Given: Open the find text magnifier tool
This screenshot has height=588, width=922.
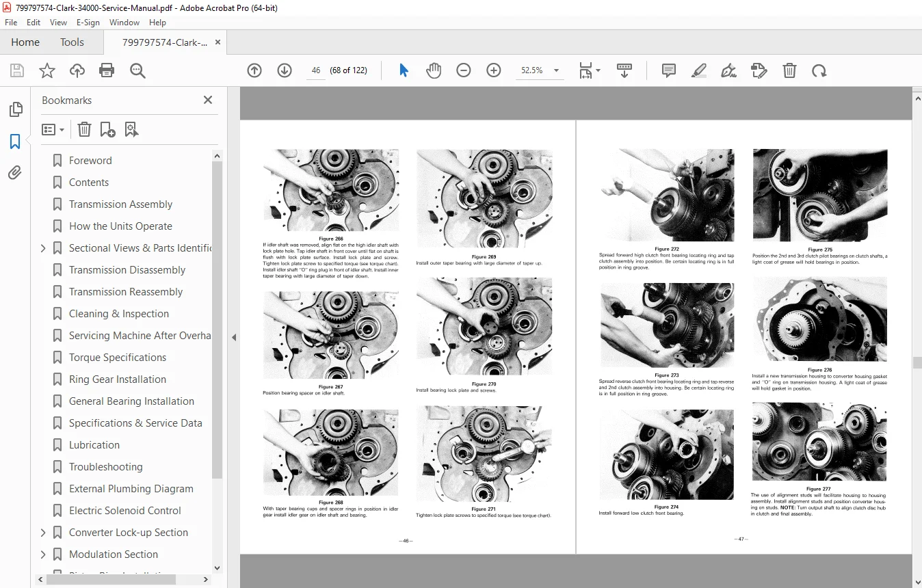Looking at the screenshot, I should 137,70.
